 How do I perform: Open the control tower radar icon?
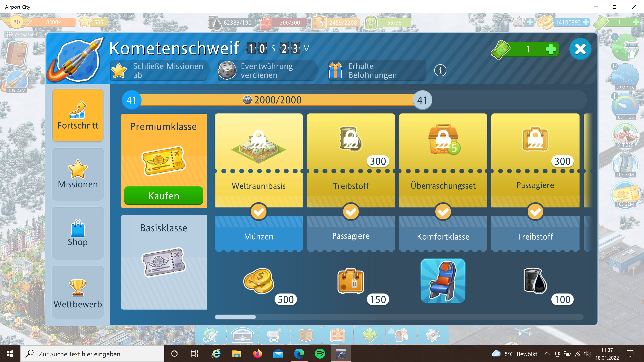(625, 47)
